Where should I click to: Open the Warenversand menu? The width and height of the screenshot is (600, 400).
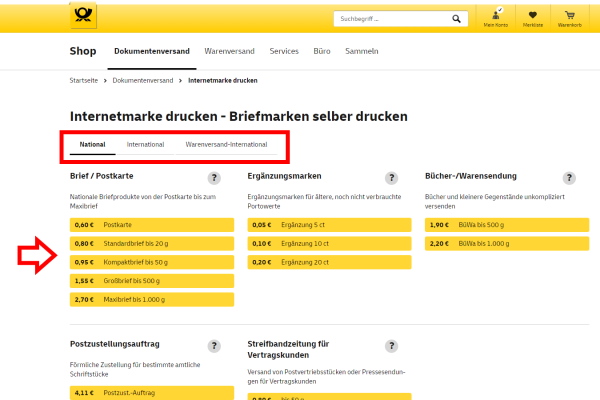[x=229, y=51]
